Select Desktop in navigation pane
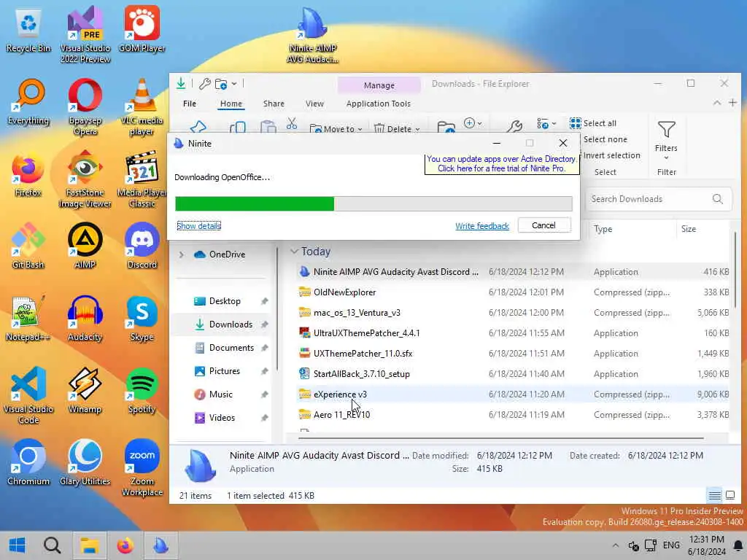Image resolution: width=747 pixels, height=560 pixels. [x=223, y=301]
